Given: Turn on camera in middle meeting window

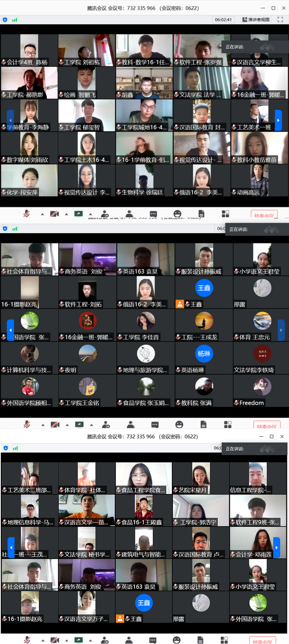Looking at the screenshot, I should click(55, 424).
